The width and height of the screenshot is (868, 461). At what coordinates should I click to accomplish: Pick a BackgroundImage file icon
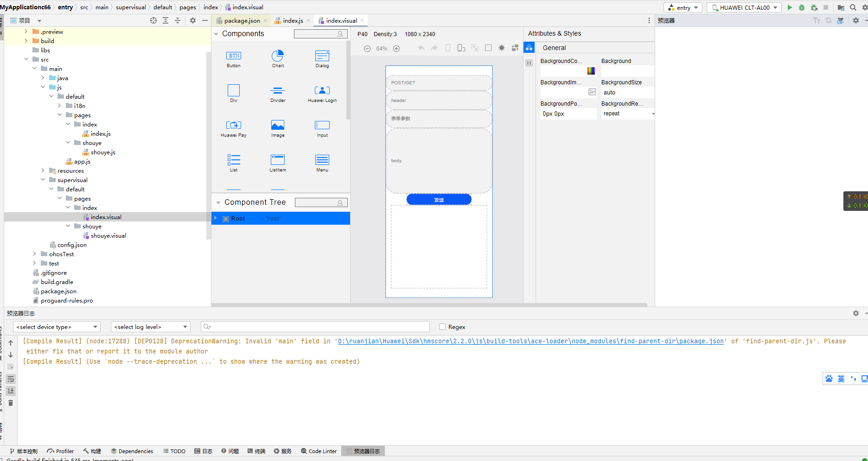click(592, 92)
